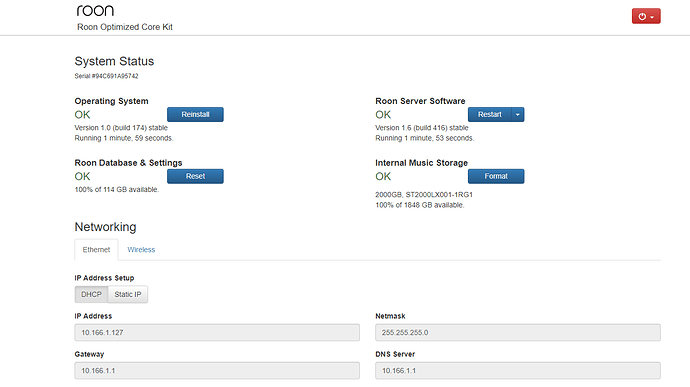
Task: Select Static IP address setup
Action: 128,295
